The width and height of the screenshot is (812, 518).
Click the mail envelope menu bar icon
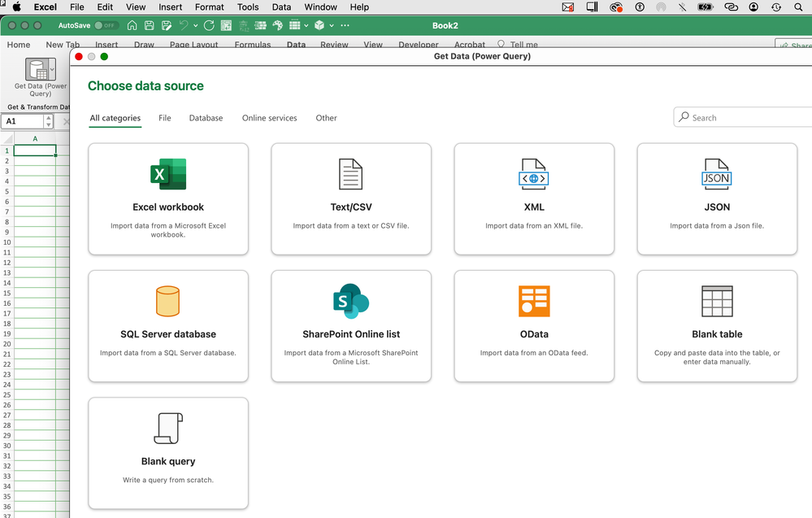[x=567, y=7]
